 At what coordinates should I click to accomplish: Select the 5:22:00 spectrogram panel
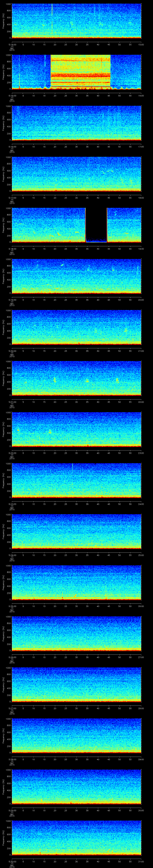tap(76, 429)
